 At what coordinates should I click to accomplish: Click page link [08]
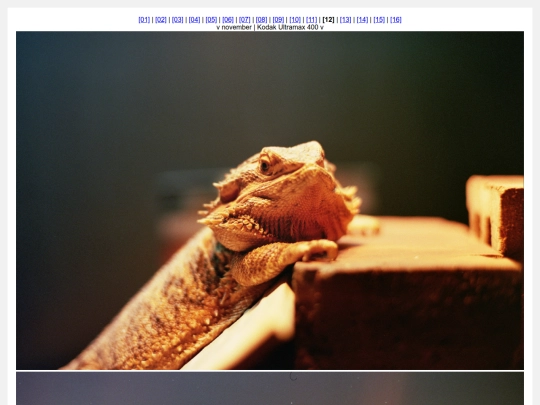pyautogui.click(x=261, y=20)
